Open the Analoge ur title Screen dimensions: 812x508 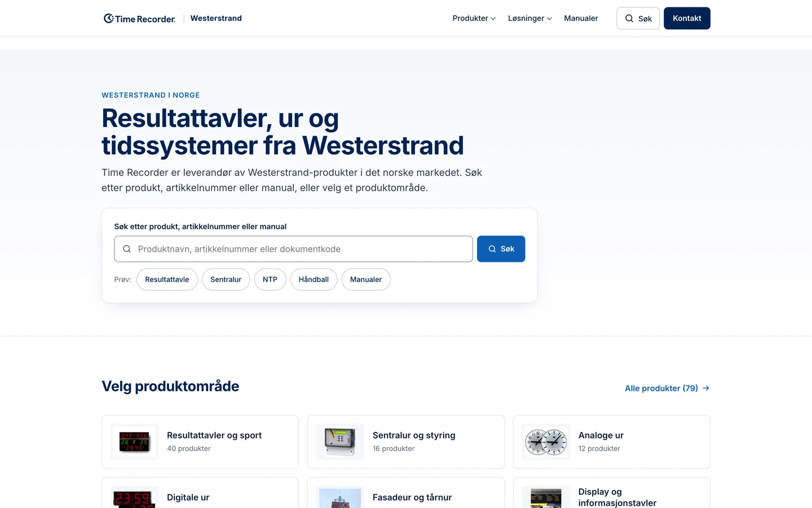[601, 435]
